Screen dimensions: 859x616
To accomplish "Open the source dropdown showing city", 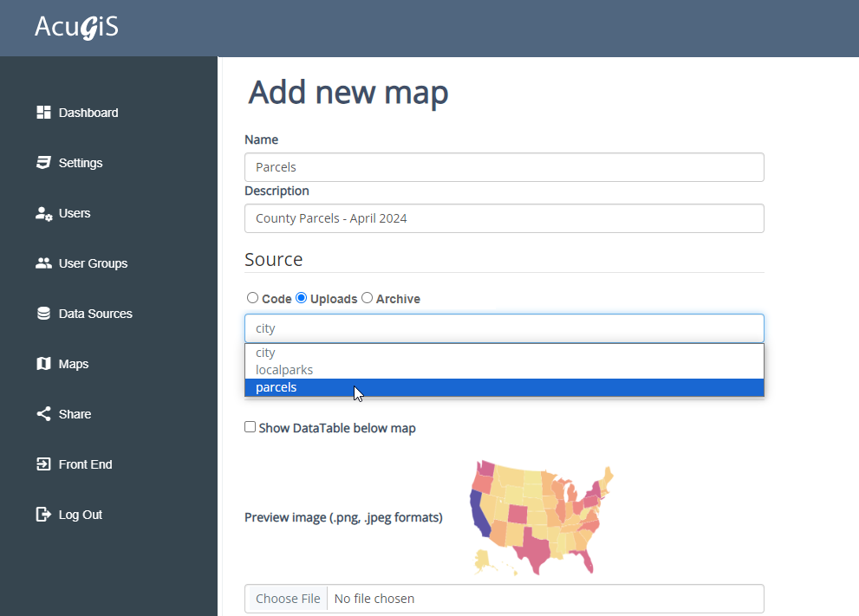I will coord(504,328).
